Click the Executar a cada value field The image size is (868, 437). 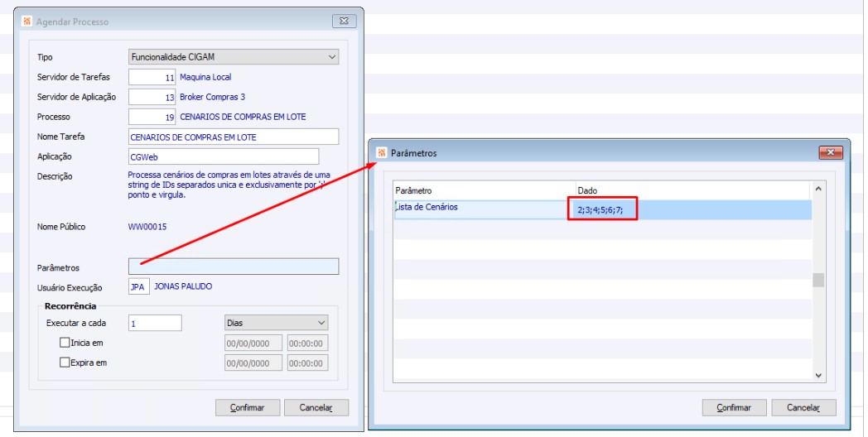(x=155, y=323)
